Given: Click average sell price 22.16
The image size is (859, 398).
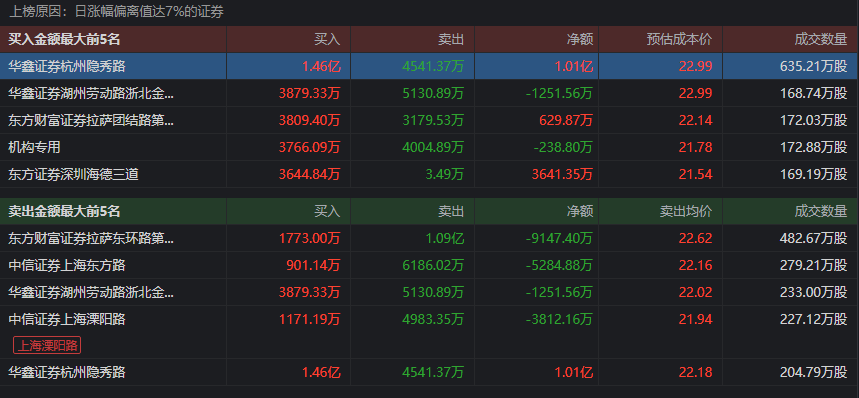Looking at the screenshot, I should tap(696, 266).
